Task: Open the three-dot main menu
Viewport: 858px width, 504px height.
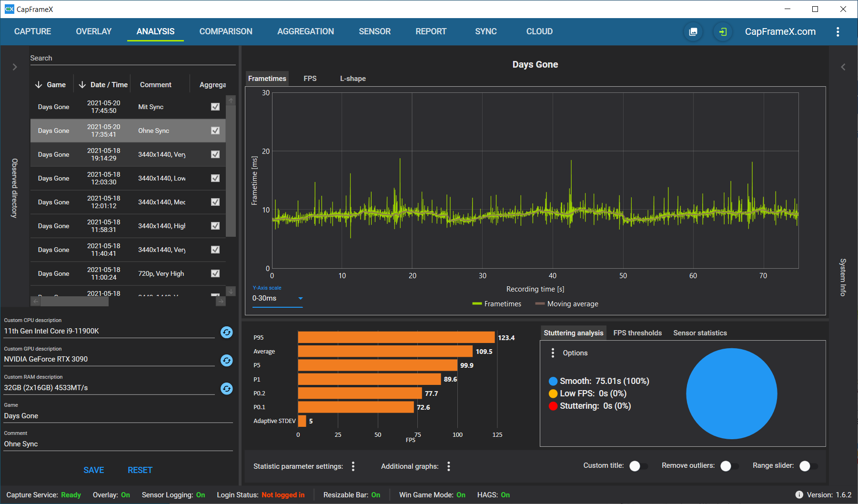Action: (x=838, y=32)
